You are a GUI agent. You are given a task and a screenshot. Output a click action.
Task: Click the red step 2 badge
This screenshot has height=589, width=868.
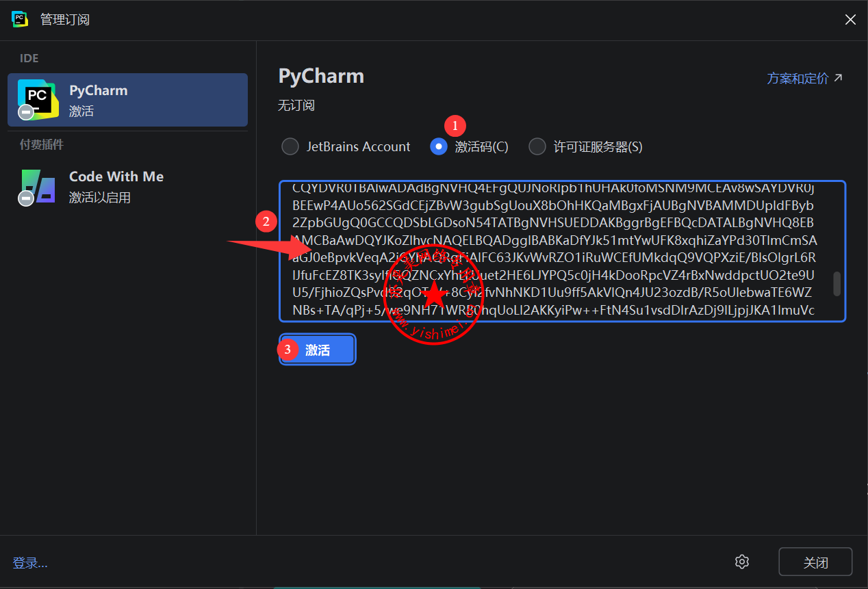266,221
